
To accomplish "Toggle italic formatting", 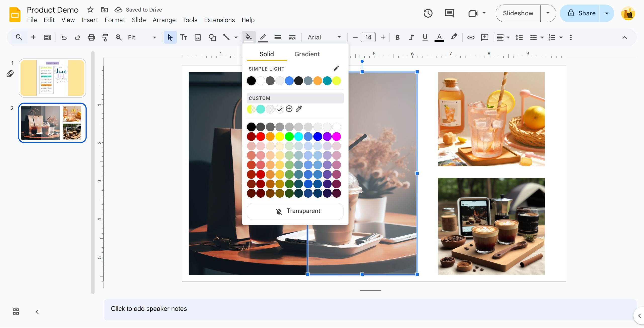I will [x=411, y=37].
